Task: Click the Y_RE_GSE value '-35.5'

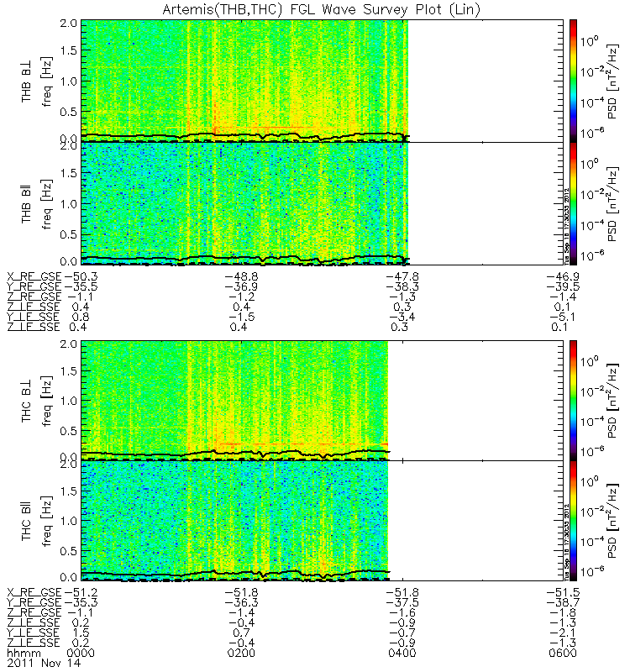Action: pyautogui.click(x=81, y=286)
